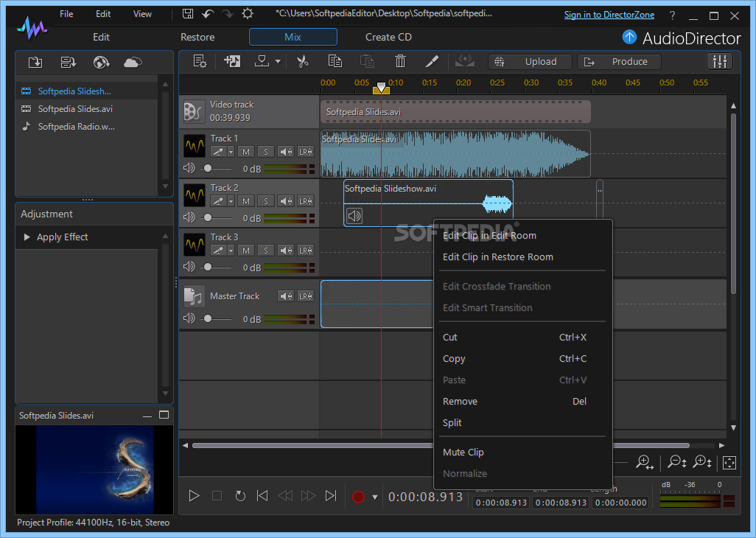The width and height of the screenshot is (756, 538).
Task: Click the batch import list icon
Action: pos(68,62)
